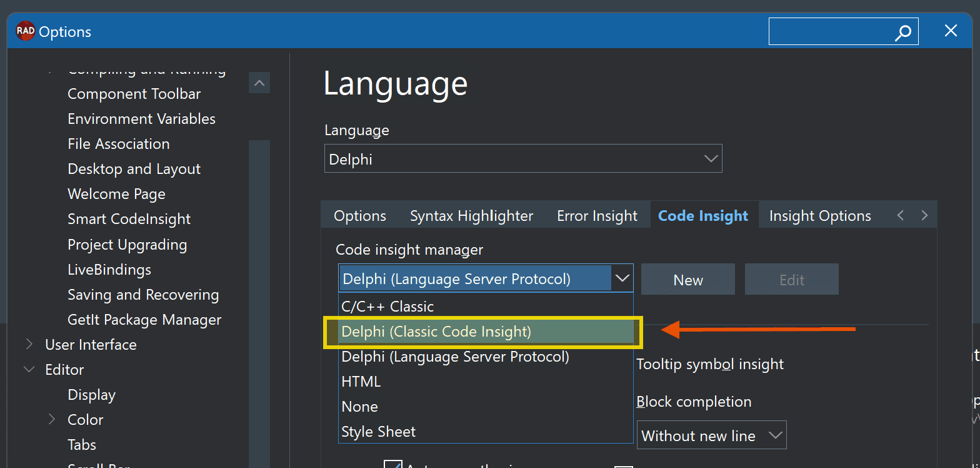Select Delphi (Classic Code Insight) option
The width and height of the screenshot is (980, 468).
click(486, 332)
